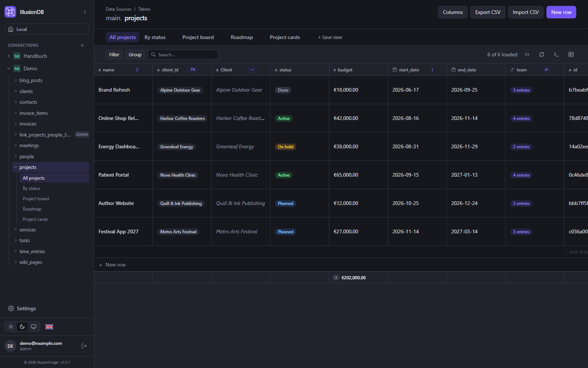Click the sort arrow on start_date column

tap(432, 70)
